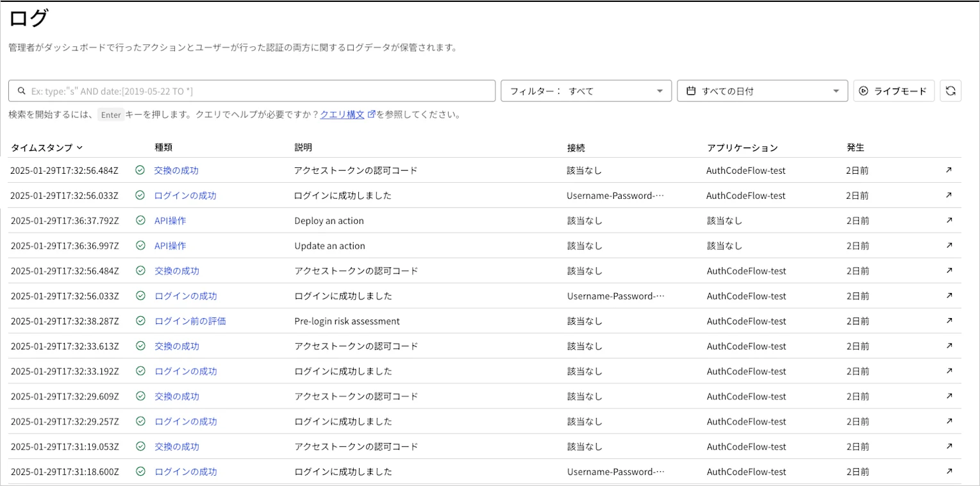Click success check icon in 17:32:29.257Z row
This screenshot has height=486, width=980.
point(140,421)
